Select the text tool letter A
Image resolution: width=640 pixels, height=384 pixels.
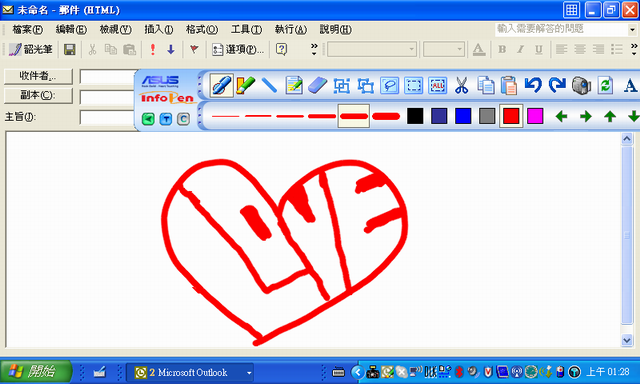(630, 86)
